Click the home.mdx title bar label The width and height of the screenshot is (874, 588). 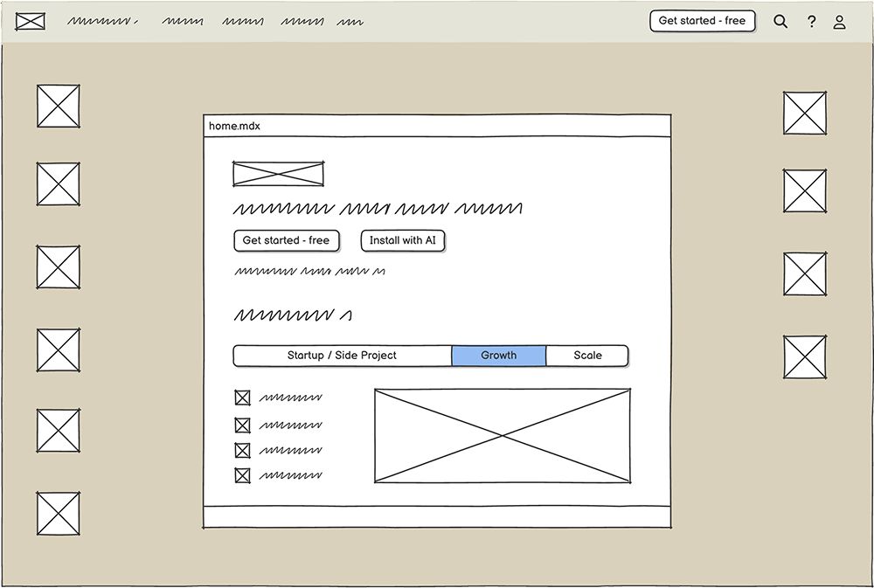click(x=234, y=126)
